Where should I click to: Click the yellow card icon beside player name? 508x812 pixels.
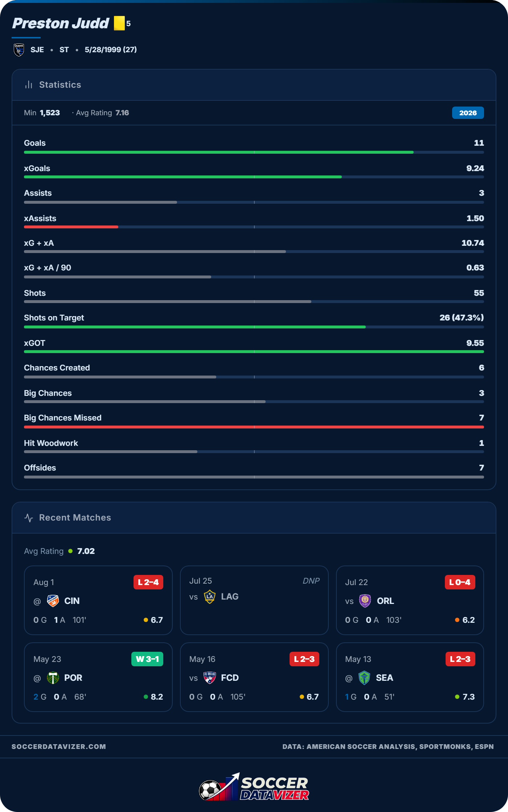click(119, 23)
